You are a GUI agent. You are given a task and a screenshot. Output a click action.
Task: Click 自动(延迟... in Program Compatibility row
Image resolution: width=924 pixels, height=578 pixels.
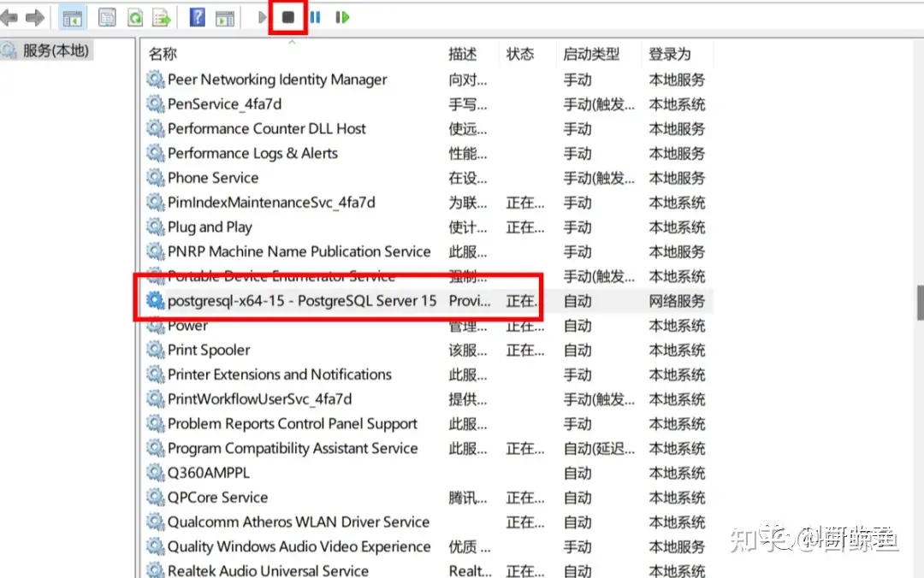[x=599, y=449]
